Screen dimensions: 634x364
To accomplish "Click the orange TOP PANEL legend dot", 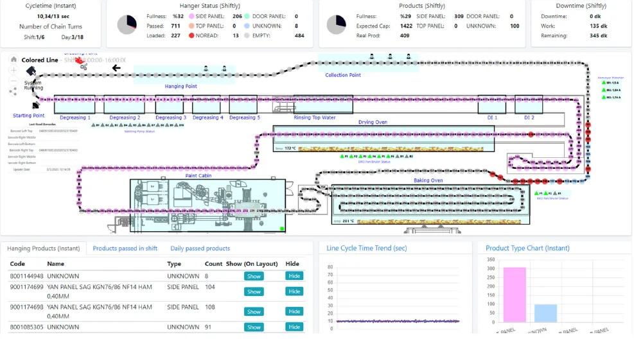I will (191, 26).
